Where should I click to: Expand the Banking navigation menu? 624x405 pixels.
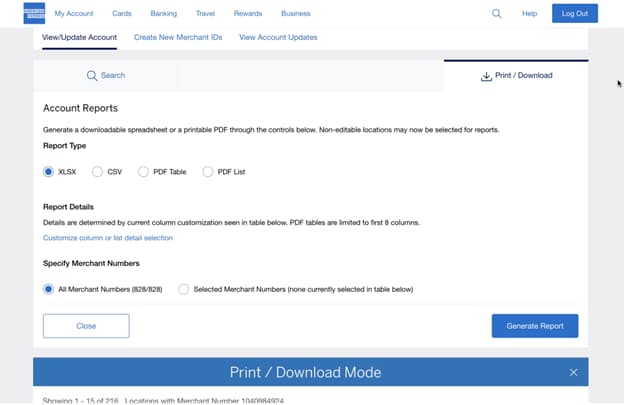(163, 14)
